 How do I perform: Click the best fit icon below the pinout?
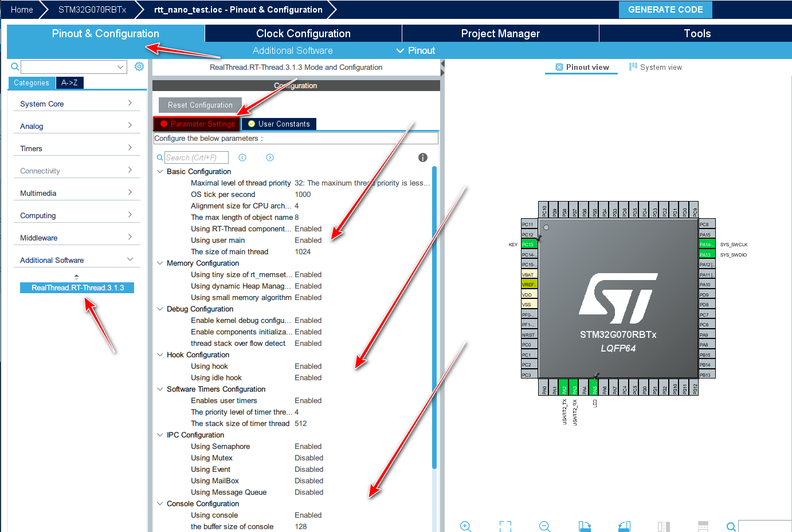click(505, 526)
